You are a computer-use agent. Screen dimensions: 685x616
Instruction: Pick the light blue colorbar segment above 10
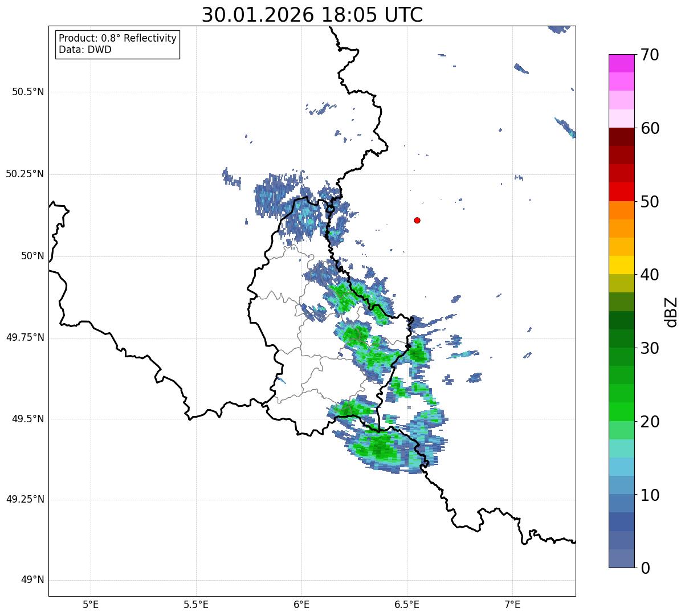coord(621,485)
